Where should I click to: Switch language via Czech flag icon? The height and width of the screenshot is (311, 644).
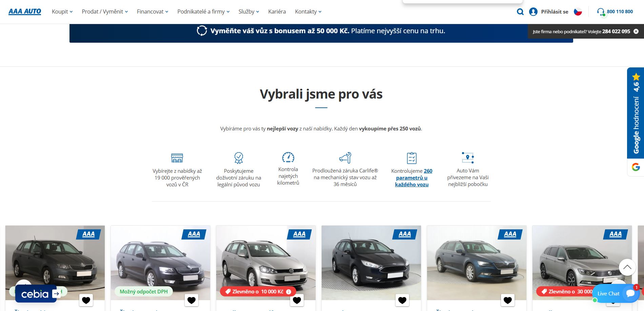point(578,12)
